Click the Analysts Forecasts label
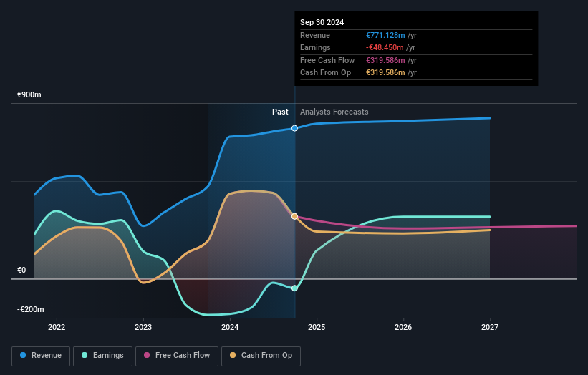The height and width of the screenshot is (375, 588). tap(334, 112)
